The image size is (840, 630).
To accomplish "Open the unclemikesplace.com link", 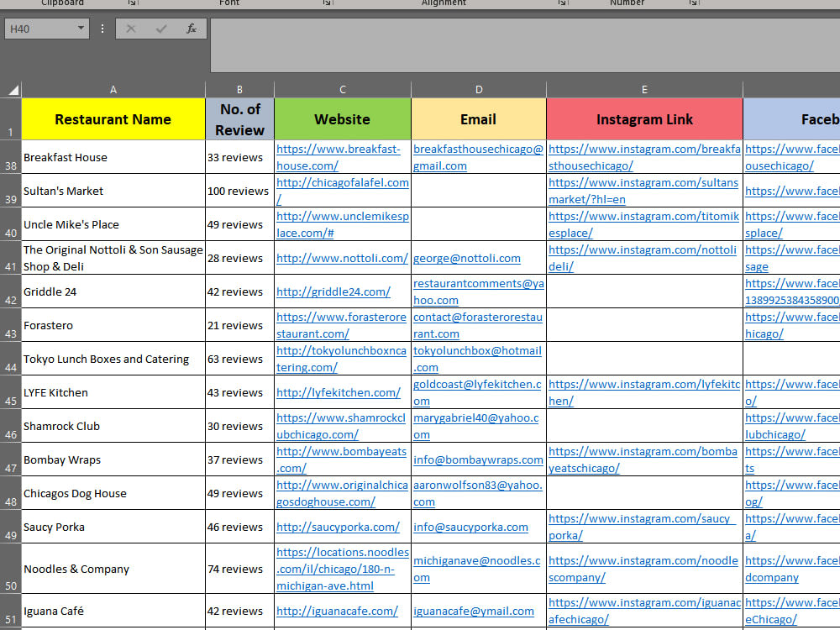I will click(x=343, y=224).
